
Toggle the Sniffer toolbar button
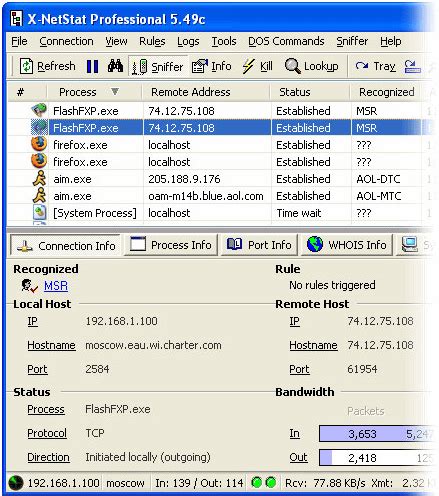[x=158, y=66]
